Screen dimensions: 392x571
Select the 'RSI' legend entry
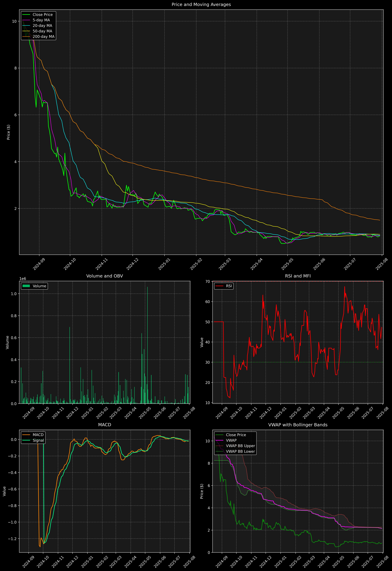pyautogui.click(x=229, y=286)
